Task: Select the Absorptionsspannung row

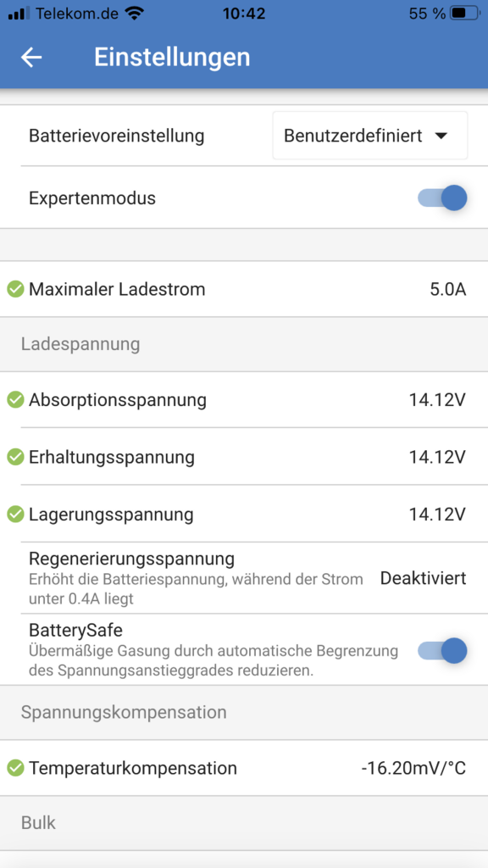Action: (244, 399)
